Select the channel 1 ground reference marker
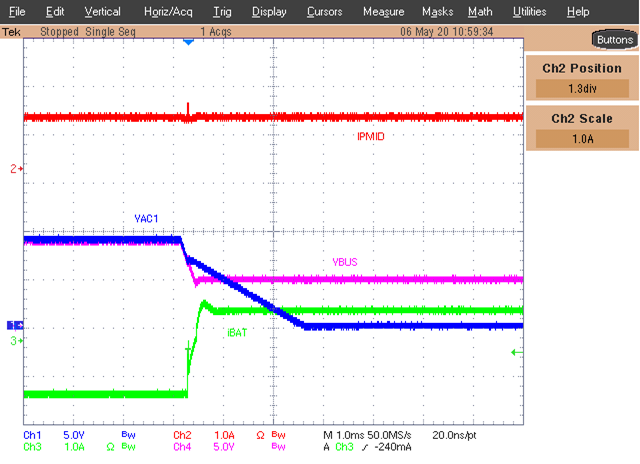Screen dimensions: 640x464 coord(14,325)
